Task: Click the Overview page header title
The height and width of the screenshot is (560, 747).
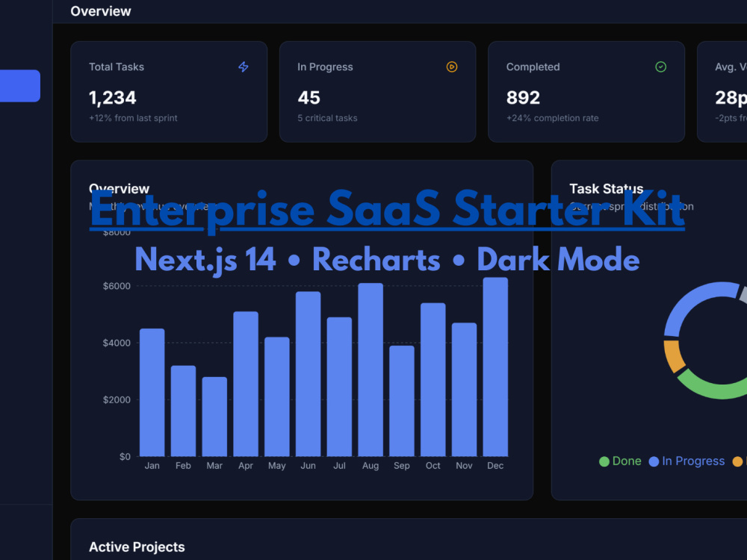Action: click(101, 11)
